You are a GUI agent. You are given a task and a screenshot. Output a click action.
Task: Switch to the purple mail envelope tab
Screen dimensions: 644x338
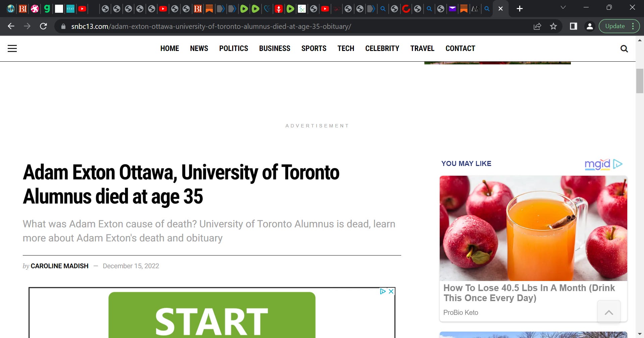[x=452, y=9]
